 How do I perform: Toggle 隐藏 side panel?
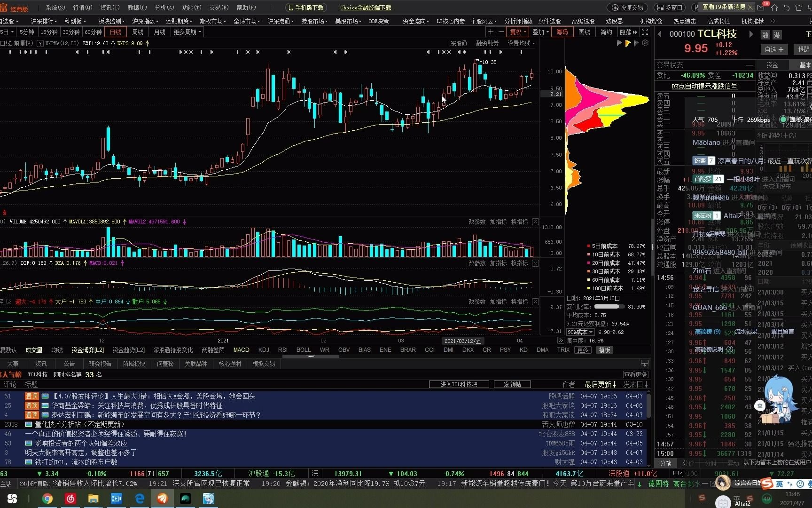coord(628,32)
